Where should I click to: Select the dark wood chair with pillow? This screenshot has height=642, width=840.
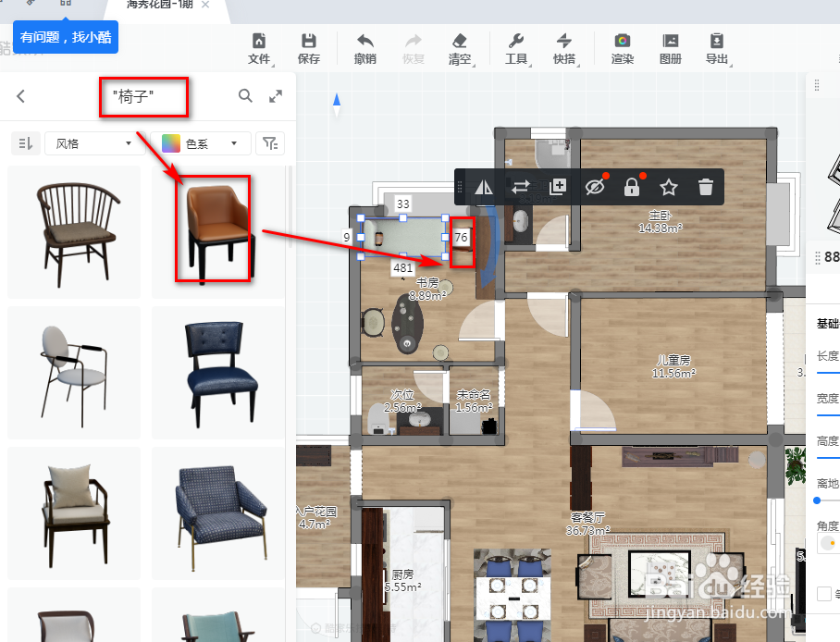click(74, 513)
